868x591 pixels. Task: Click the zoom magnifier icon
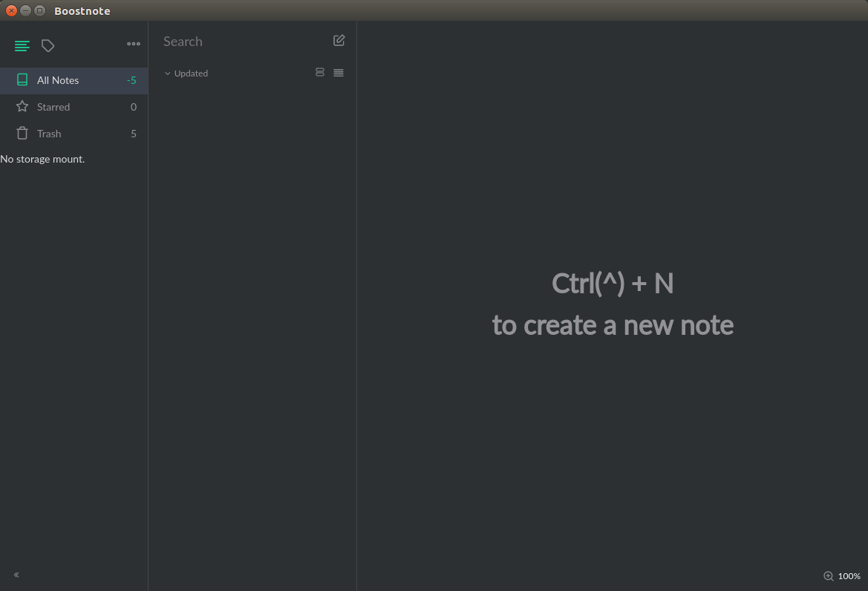pos(828,576)
